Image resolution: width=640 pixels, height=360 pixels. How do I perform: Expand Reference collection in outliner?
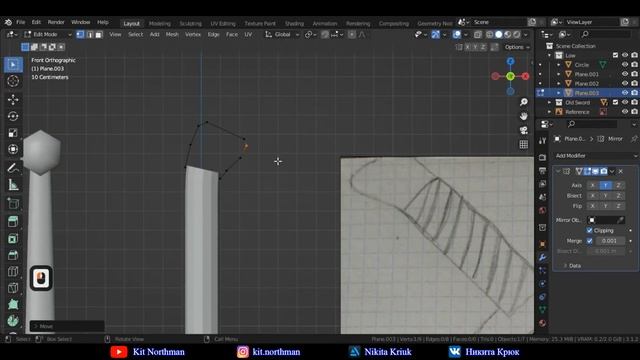pyautogui.click(x=549, y=112)
